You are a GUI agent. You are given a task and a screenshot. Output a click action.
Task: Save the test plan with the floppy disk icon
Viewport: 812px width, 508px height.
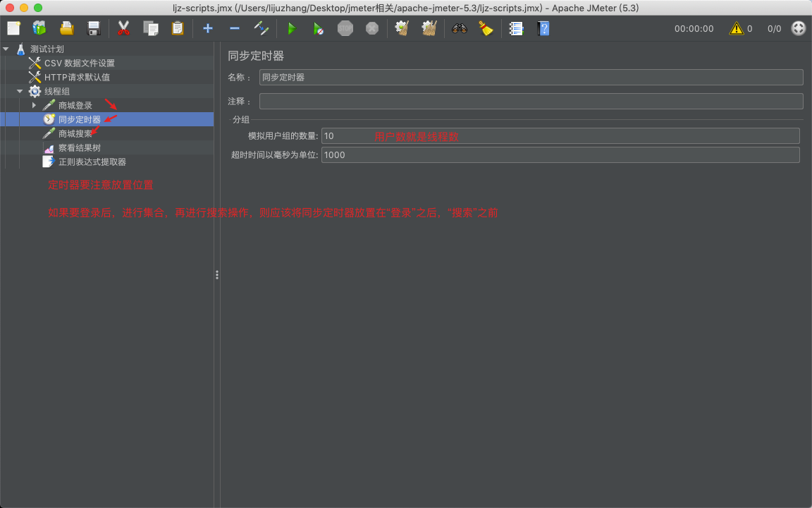[x=94, y=28]
